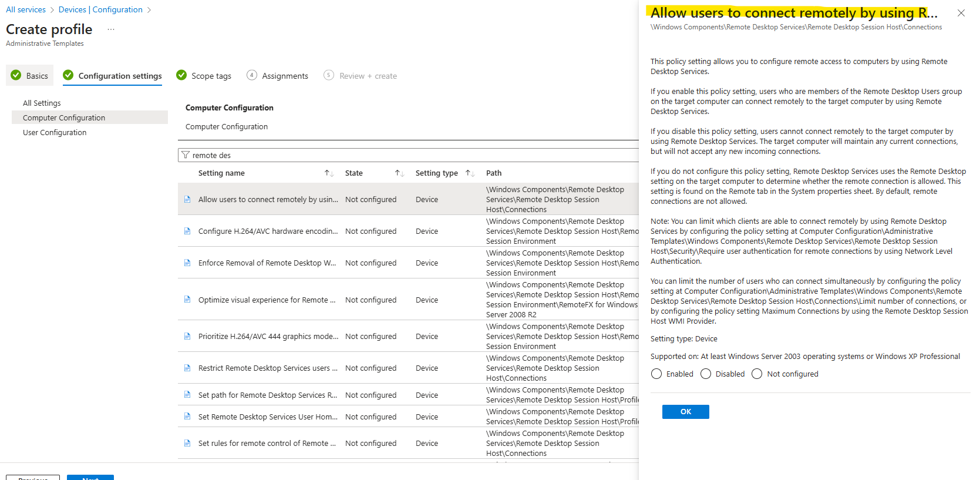The image size is (980, 480).
Task: Click 'Not configured' state in the Restrict Remote Desktop row
Action: [371, 368]
